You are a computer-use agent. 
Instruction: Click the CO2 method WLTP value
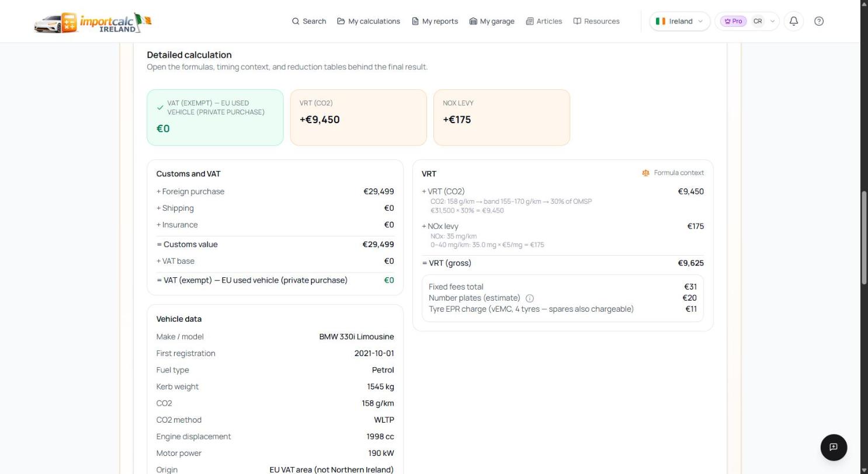pyautogui.click(x=384, y=420)
